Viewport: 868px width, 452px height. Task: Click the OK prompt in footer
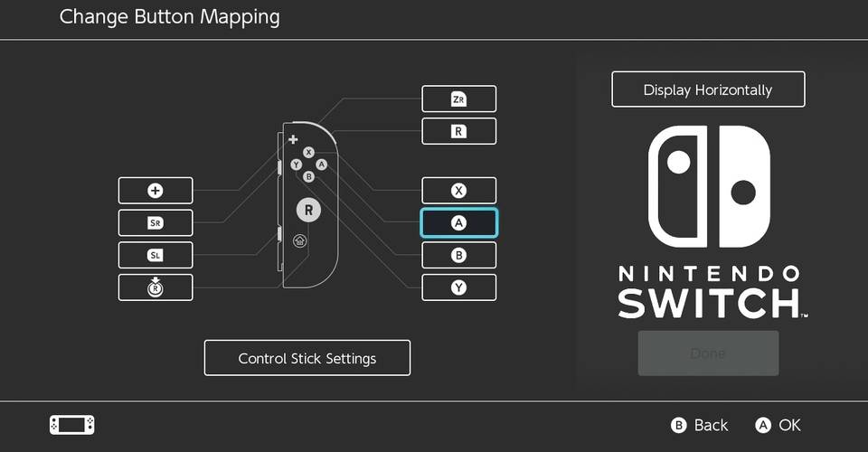click(778, 425)
